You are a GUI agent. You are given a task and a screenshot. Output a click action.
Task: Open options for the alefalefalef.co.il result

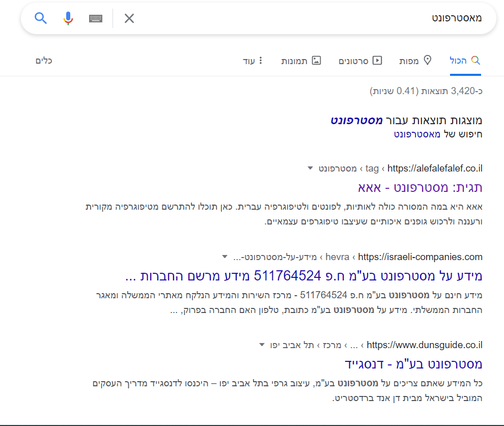(310, 168)
